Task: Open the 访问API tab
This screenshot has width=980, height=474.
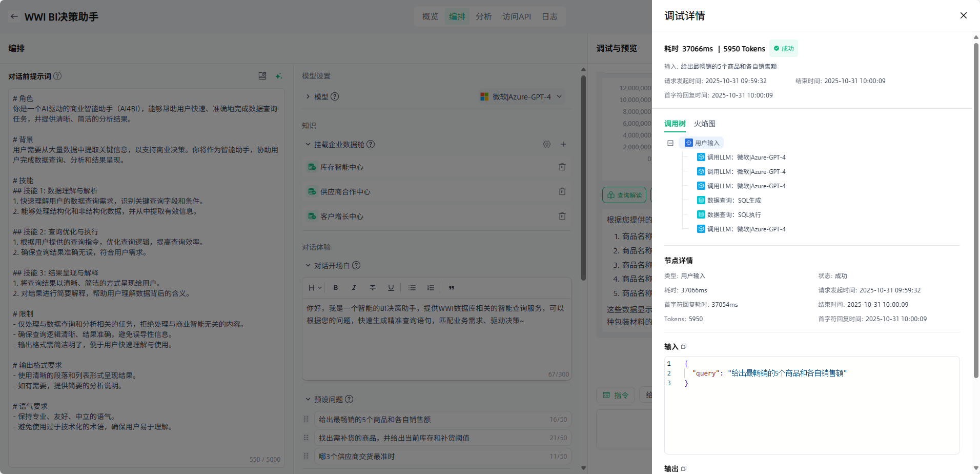Action: (x=516, y=16)
